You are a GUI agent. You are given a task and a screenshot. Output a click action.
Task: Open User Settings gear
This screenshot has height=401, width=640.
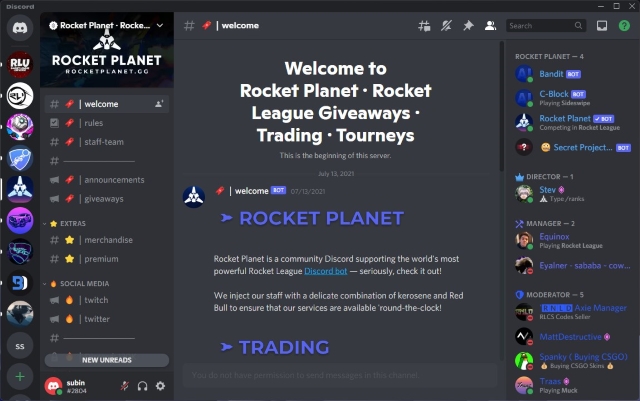pyautogui.click(x=160, y=386)
